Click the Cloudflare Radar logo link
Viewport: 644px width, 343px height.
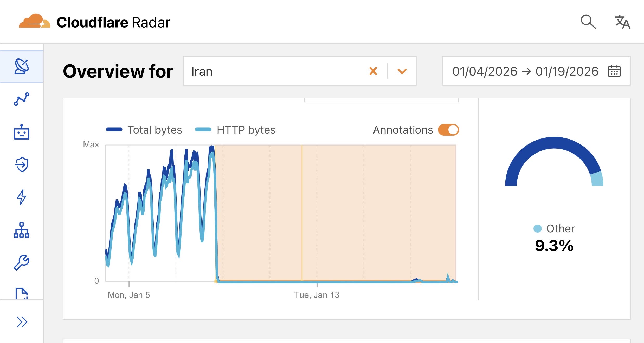coord(95,22)
